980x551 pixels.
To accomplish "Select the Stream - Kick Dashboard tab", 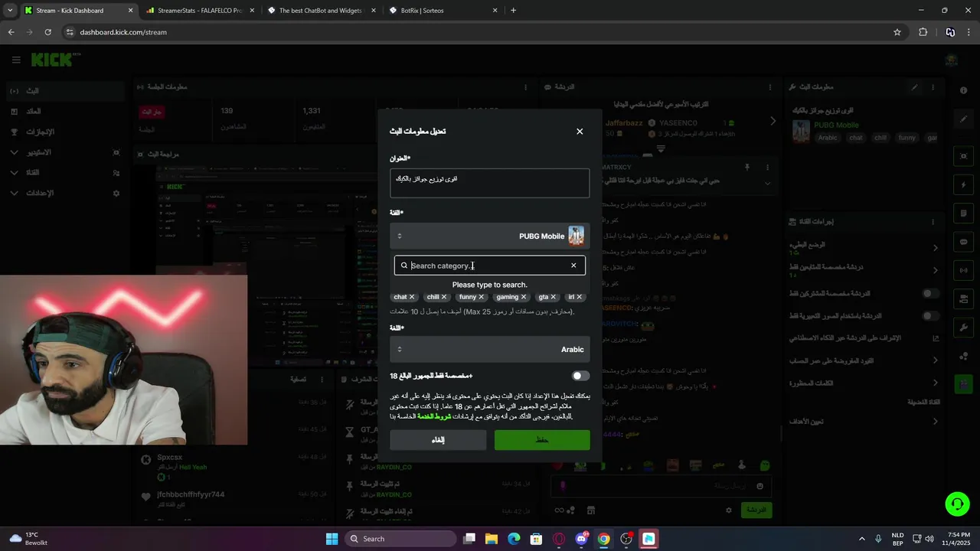I will 78,11.
